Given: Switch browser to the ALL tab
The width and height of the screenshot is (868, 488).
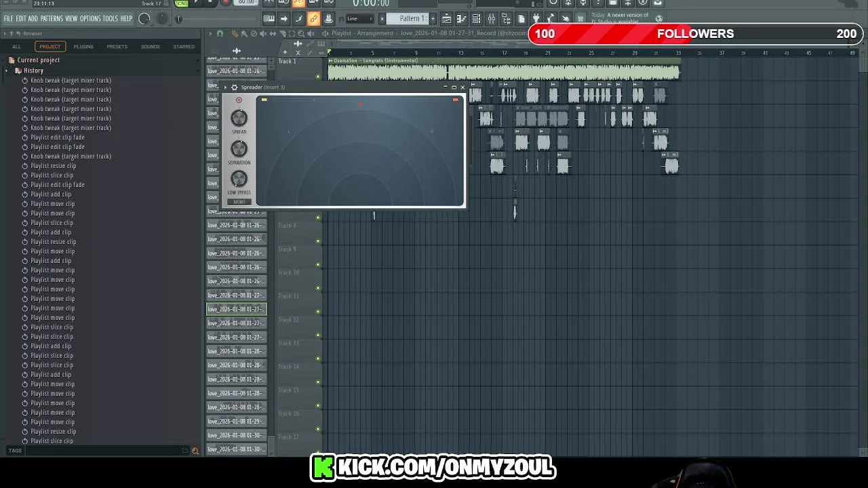Looking at the screenshot, I should pos(16,47).
